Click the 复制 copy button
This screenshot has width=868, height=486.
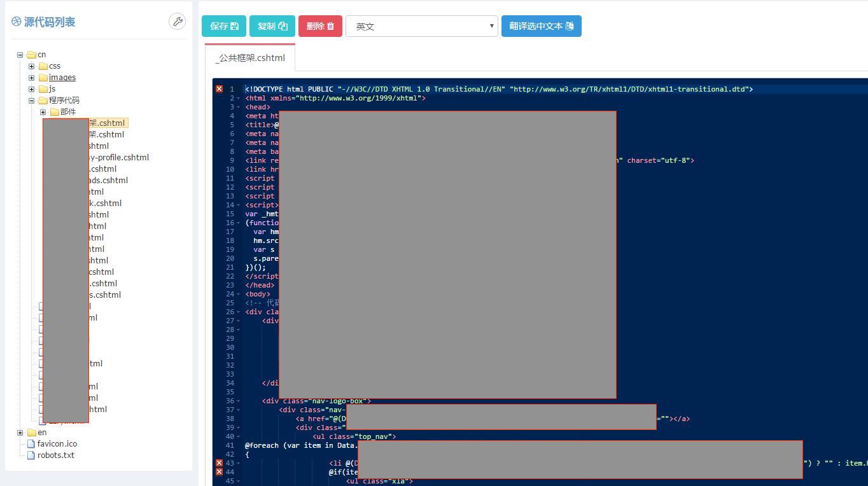272,26
